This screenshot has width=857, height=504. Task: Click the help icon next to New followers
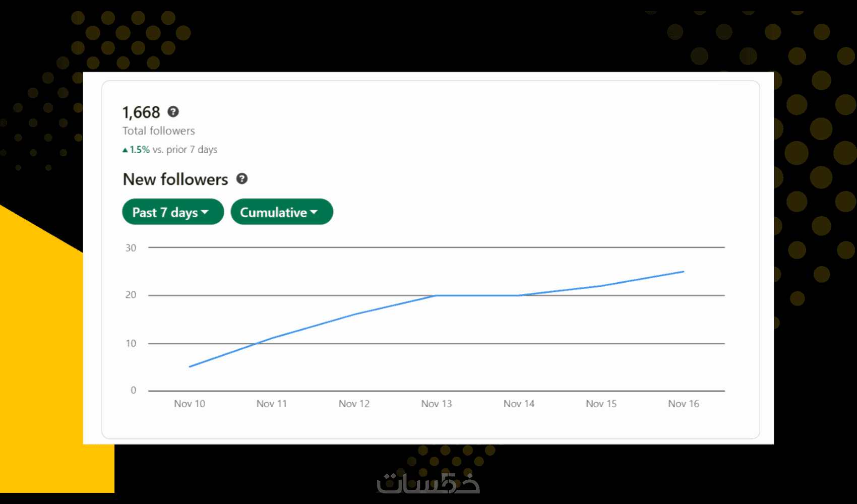242,179
